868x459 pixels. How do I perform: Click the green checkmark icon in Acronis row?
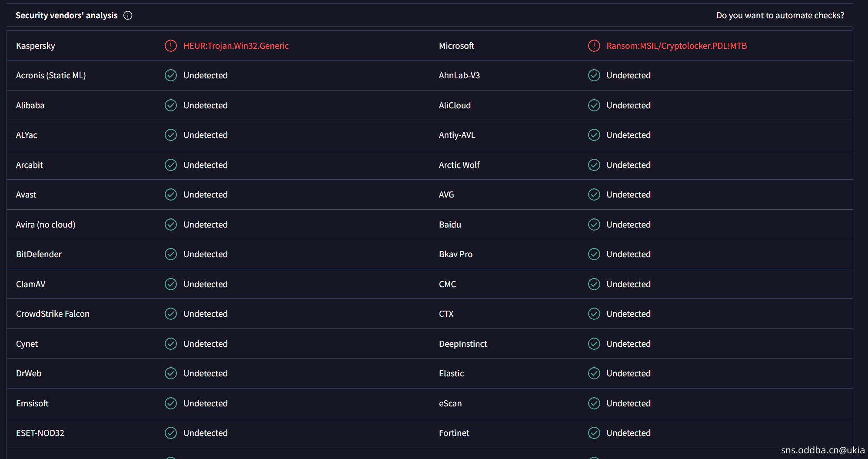[171, 75]
